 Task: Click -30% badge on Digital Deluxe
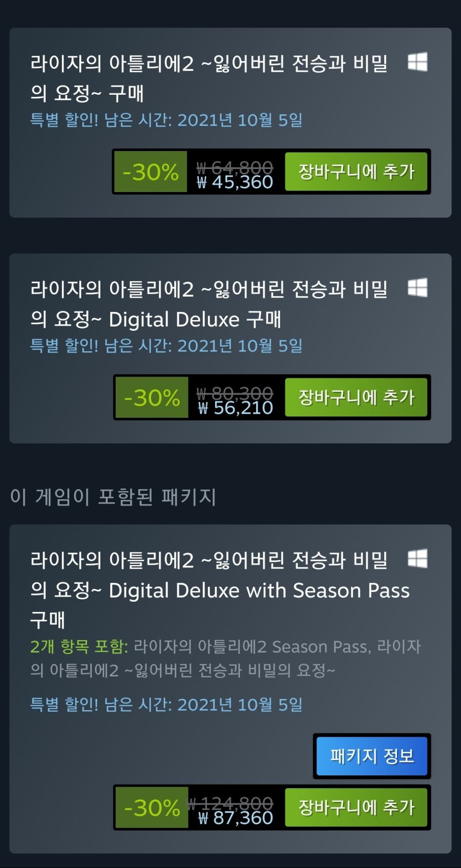point(152,397)
